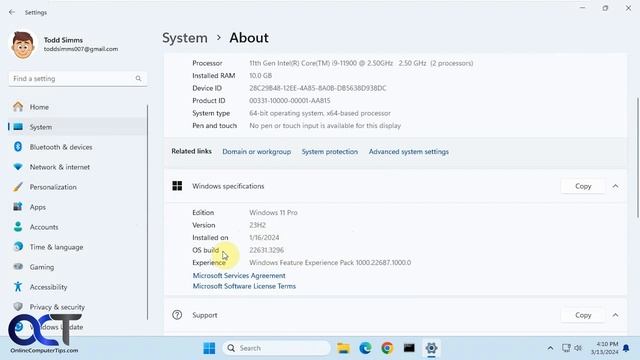Select System in the sidebar
This screenshot has height=360, width=640.
click(78, 127)
